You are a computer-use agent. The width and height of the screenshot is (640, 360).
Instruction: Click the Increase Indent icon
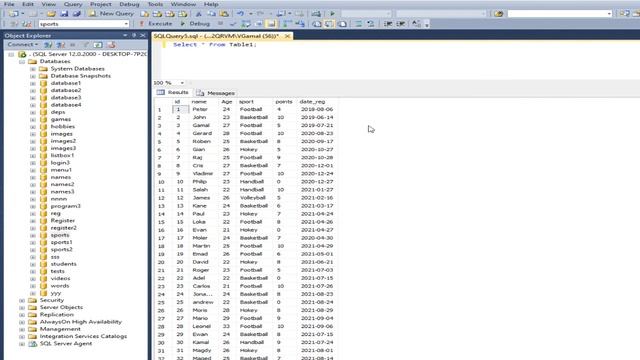click(x=401, y=24)
